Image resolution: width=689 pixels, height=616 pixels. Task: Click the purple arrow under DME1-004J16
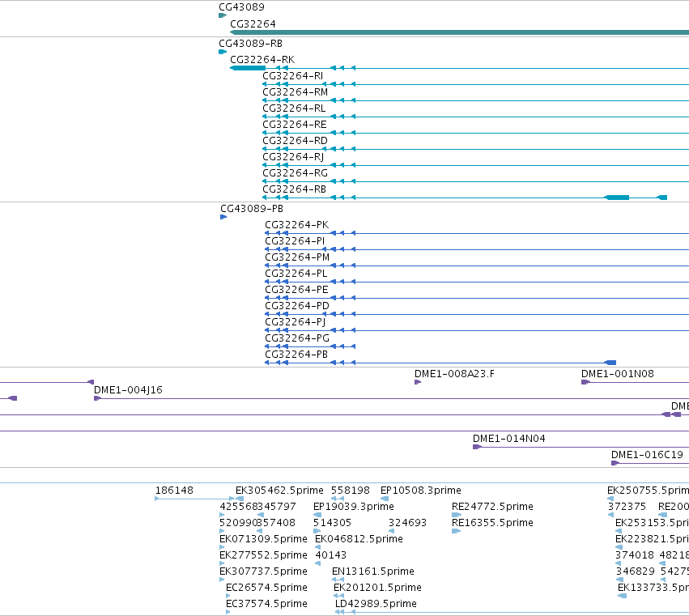(x=97, y=398)
